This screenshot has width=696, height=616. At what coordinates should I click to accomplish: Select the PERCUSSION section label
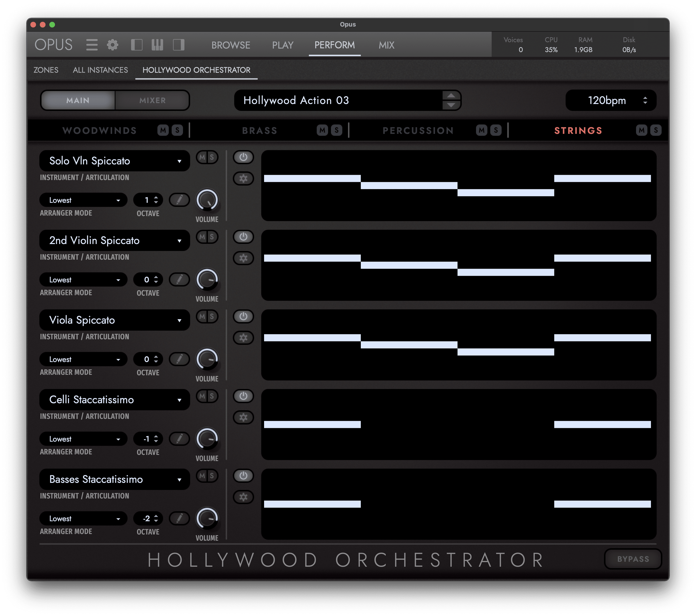418,130
